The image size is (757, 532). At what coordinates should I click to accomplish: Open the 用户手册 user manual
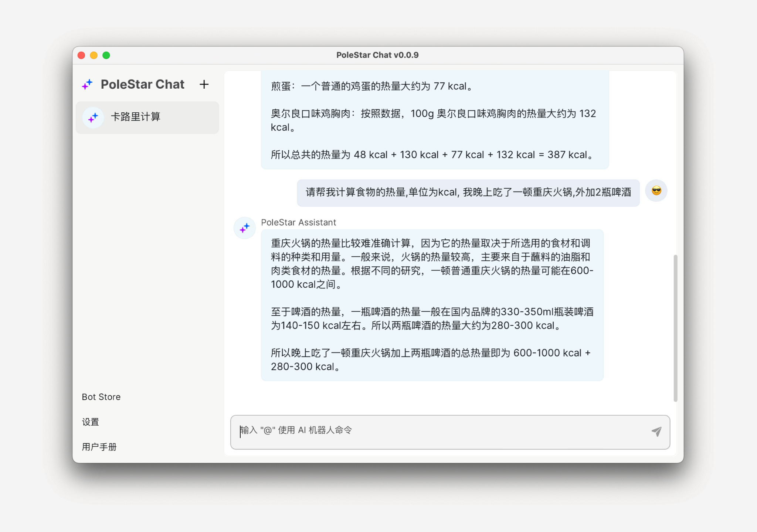tap(99, 447)
